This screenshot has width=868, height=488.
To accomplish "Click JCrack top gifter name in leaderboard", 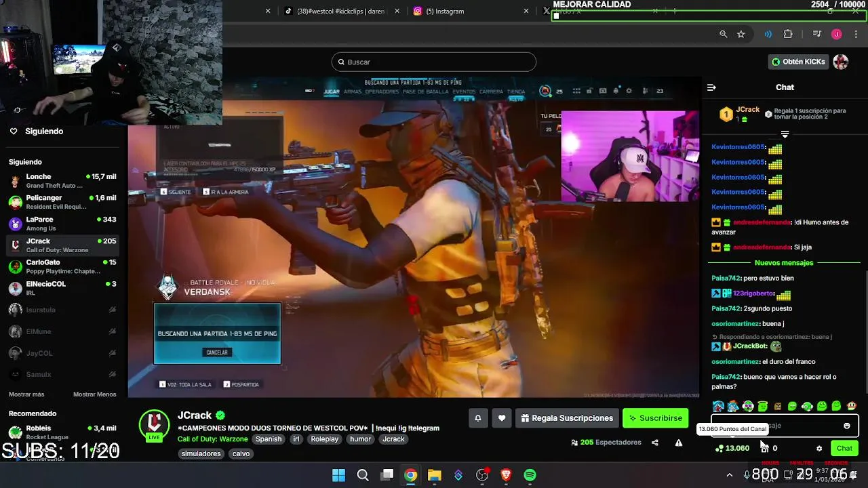I will (x=748, y=110).
